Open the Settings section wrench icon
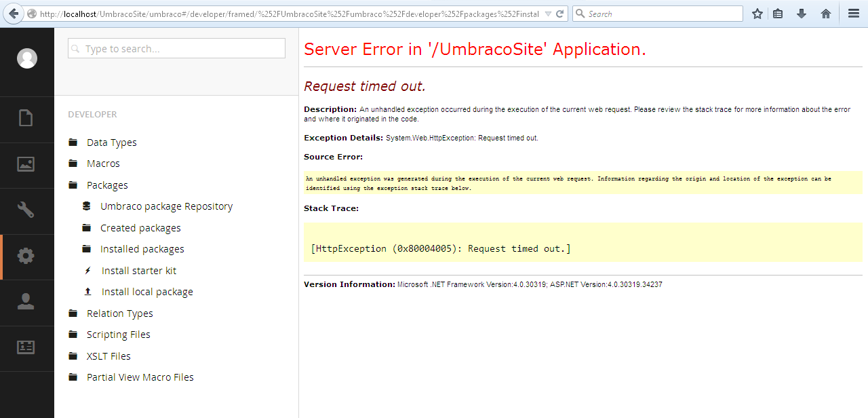The height and width of the screenshot is (418, 868). tap(26, 210)
